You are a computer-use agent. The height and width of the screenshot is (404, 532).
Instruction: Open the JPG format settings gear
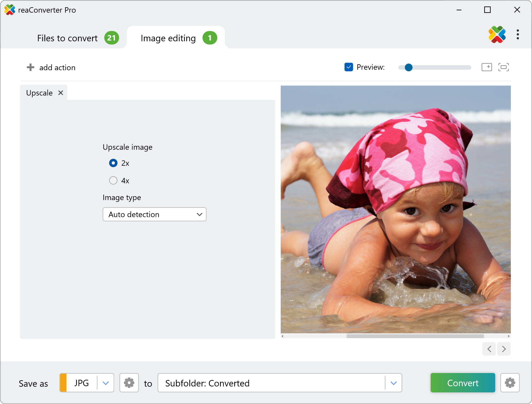click(129, 383)
